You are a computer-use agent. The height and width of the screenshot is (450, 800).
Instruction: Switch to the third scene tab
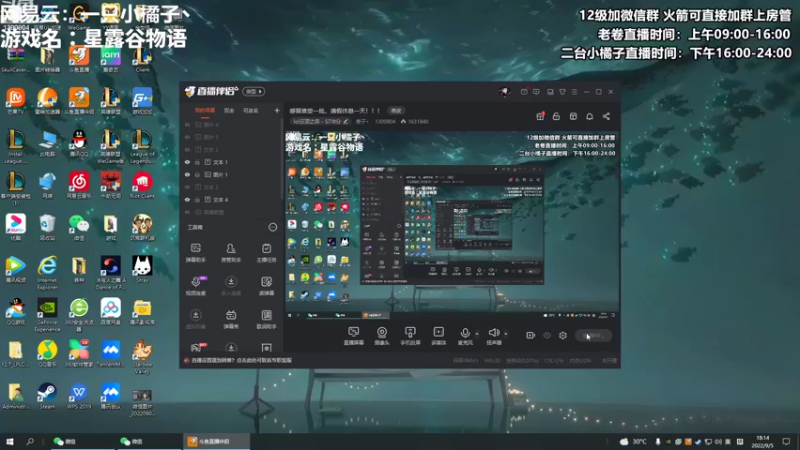pyautogui.click(x=251, y=110)
